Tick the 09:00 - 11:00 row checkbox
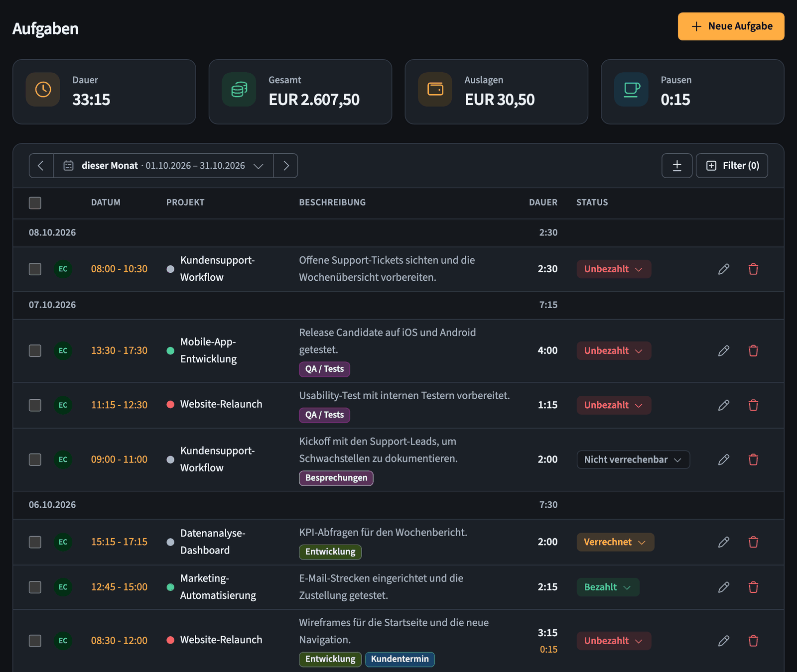This screenshot has width=797, height=672. 35,459
